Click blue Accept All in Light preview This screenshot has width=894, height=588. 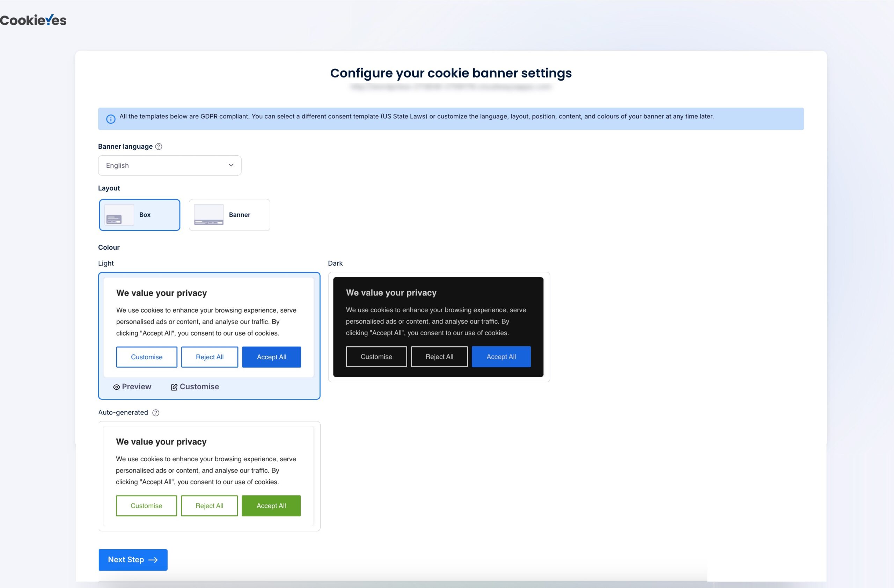271,357
